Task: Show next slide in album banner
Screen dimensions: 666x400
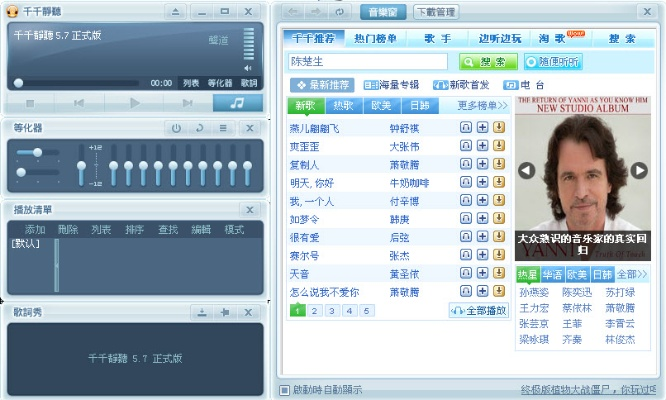Action: point(640,171)
